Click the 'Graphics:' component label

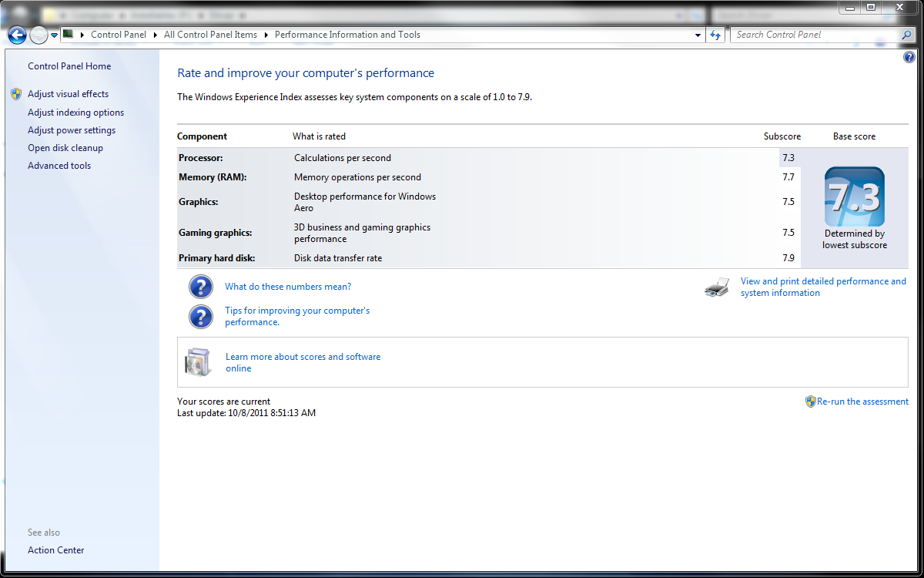coord(199,202)
